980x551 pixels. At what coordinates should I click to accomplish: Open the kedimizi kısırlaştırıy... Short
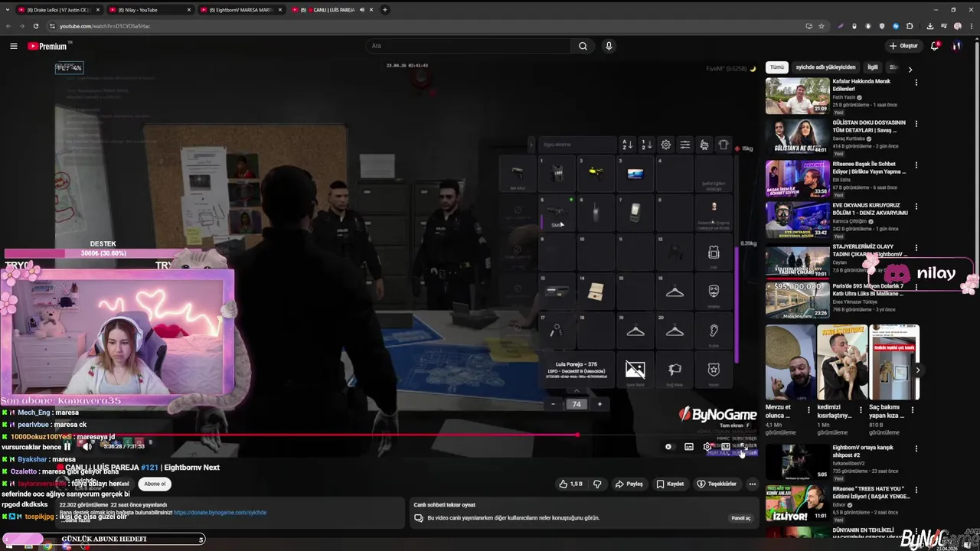[x=841, y=363]
